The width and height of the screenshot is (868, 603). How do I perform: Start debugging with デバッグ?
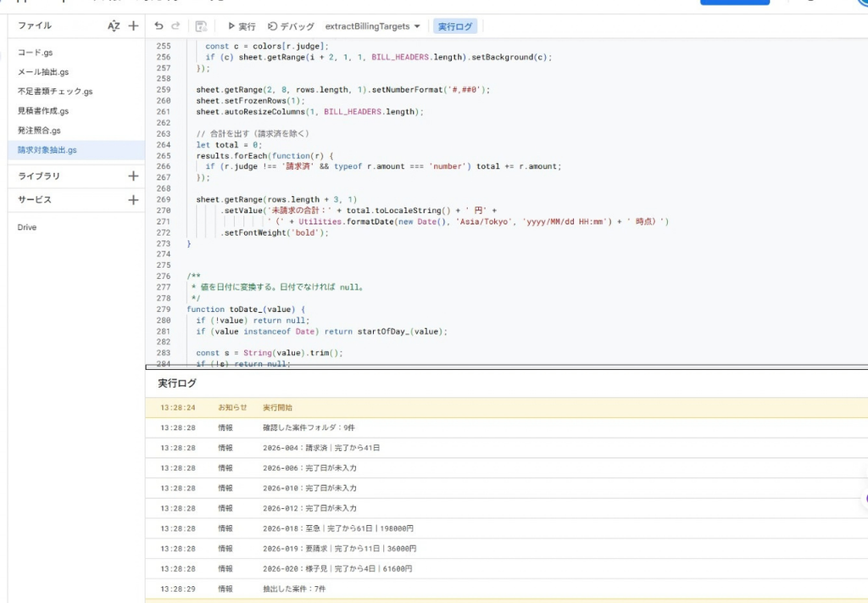coord(291,26)
